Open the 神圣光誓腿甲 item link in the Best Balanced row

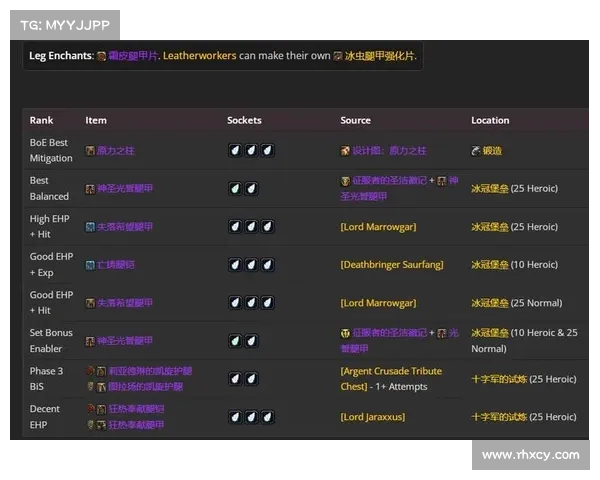tap(125, 188)
